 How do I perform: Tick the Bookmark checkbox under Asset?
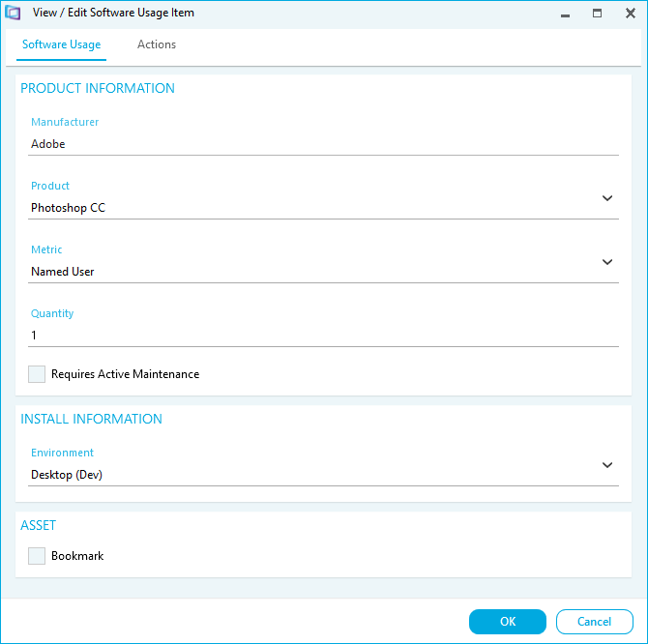(37, 556)
